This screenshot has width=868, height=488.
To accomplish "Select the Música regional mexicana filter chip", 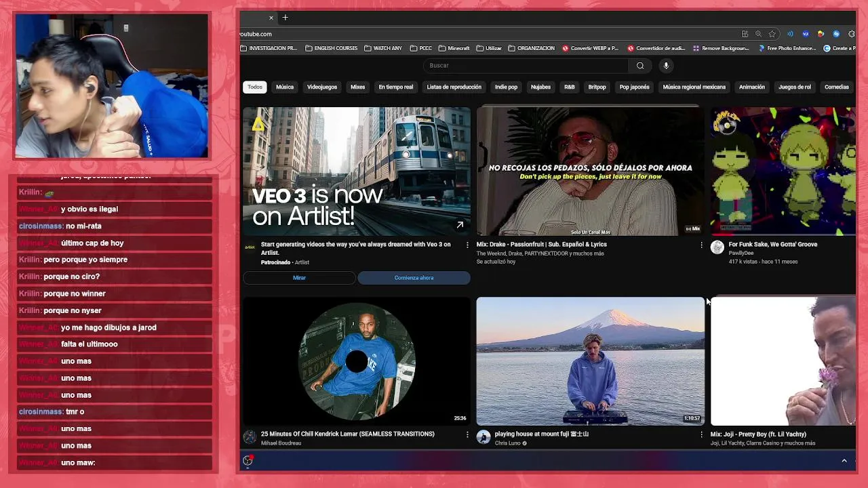I will (x=694, y=87).
